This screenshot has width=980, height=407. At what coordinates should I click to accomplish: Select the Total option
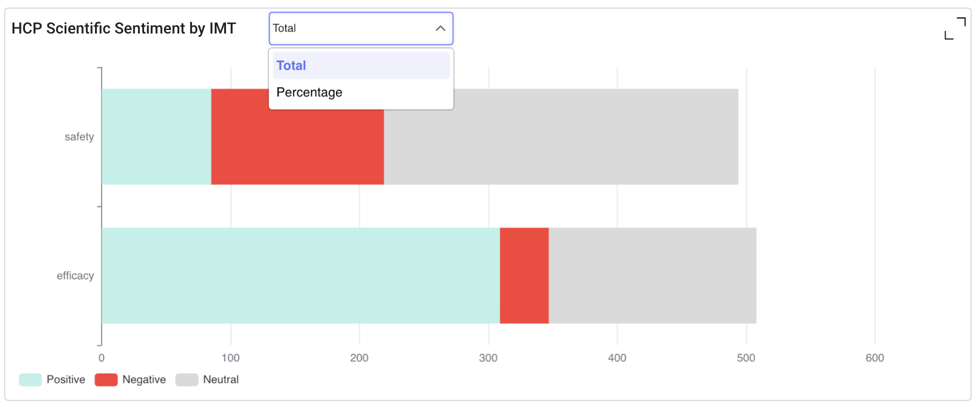361,65
